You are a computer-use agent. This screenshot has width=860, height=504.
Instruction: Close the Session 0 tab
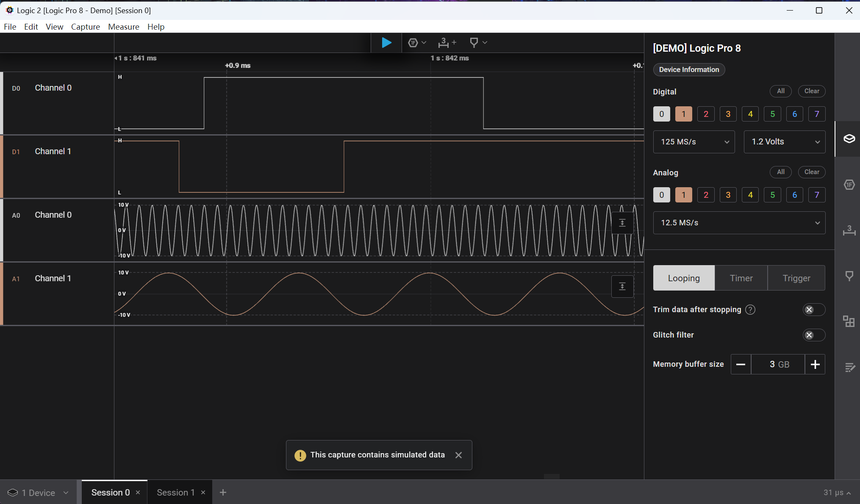tap(138, 493)
